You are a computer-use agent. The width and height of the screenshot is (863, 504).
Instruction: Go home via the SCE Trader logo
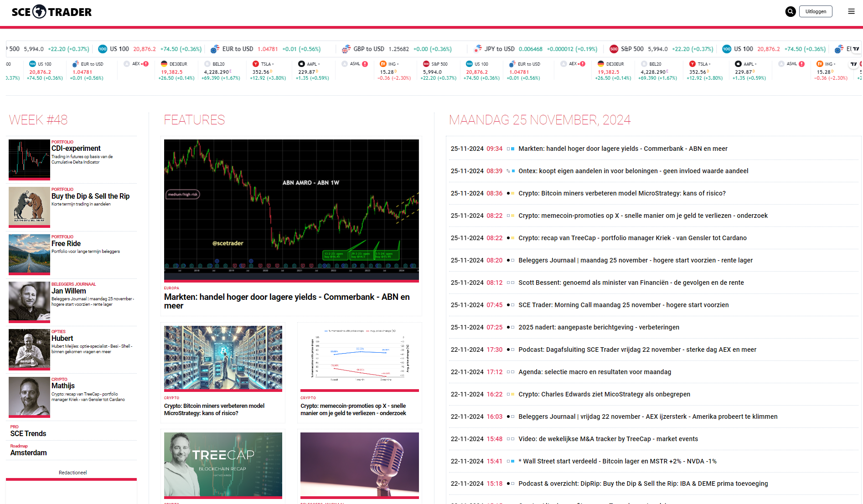click(52, 12)
